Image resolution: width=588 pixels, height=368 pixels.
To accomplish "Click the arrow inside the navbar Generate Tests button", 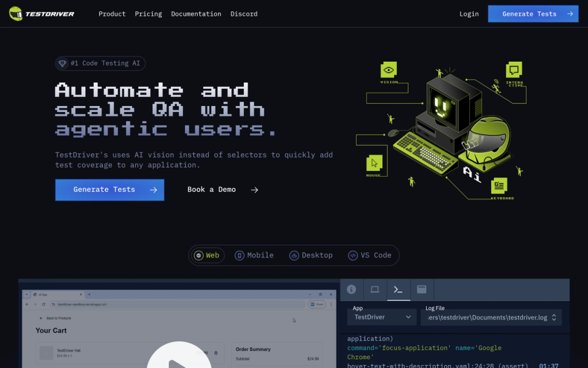I will click(x=570, y=14).
